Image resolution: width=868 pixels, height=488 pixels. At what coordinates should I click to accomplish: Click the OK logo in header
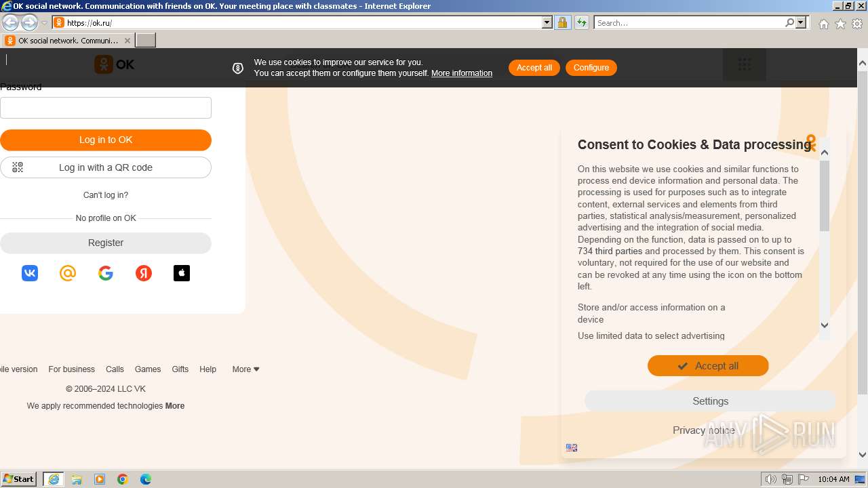(114, 64)
